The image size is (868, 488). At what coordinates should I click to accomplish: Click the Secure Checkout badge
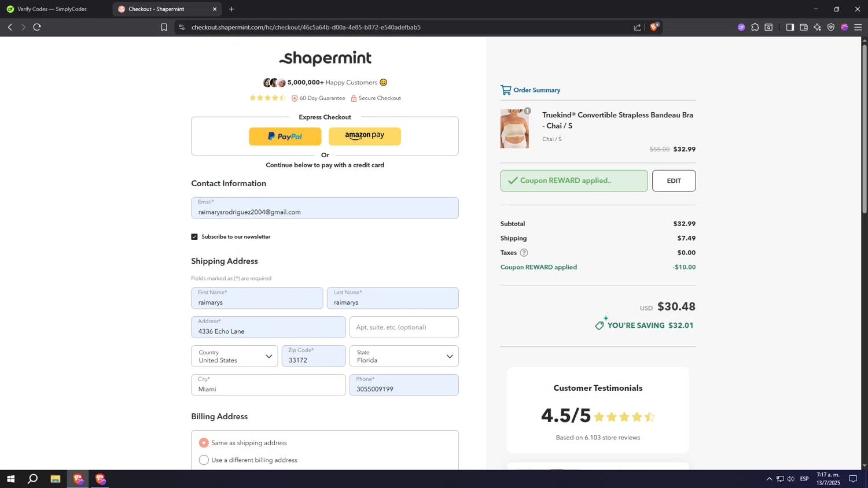coord(376,98)
